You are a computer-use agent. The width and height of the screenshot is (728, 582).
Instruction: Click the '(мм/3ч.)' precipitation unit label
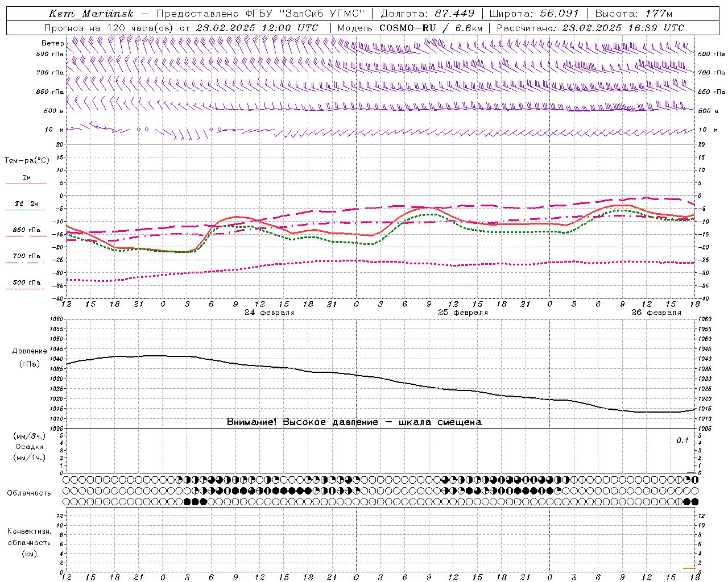(30, 436)
